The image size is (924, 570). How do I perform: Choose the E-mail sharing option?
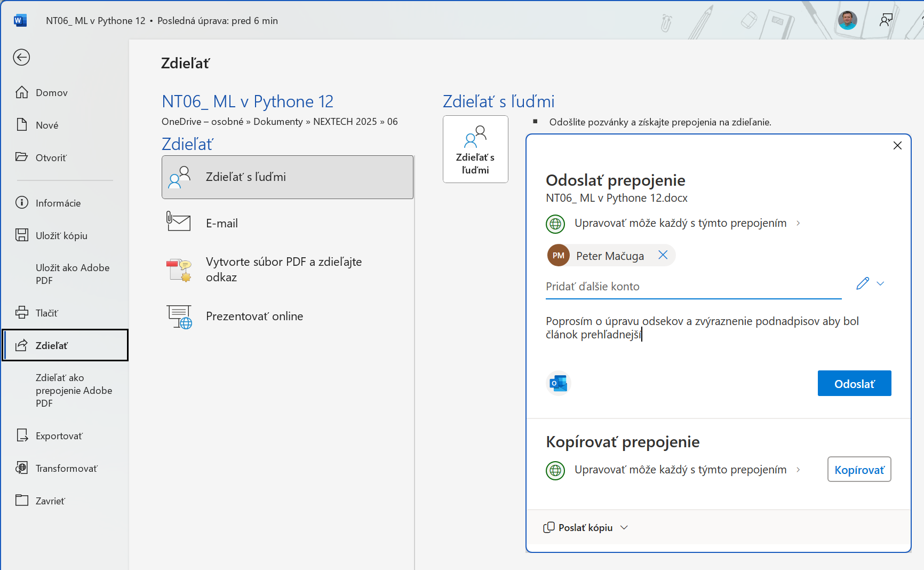[x=222, y=223]
